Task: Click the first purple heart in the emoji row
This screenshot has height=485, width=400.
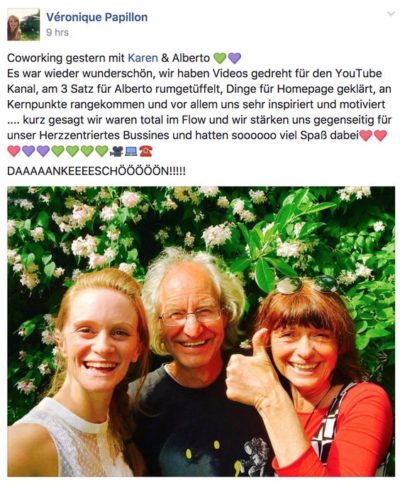Action: (28, 151)
